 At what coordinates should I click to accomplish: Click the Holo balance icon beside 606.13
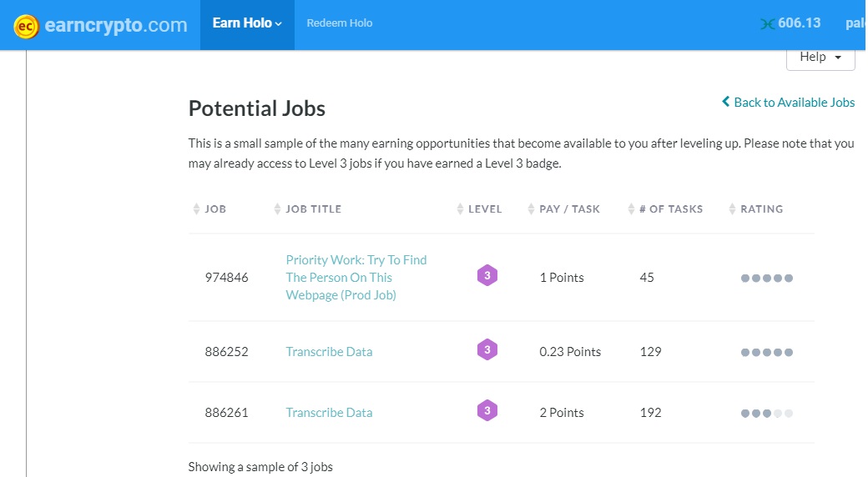[x=768, y=24]
